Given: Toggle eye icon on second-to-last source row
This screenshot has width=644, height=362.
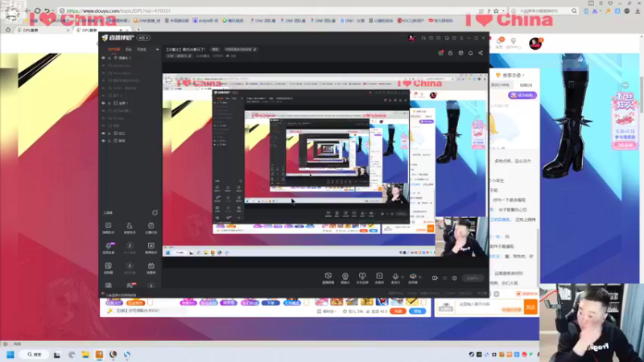Looking at the screenshot, I should pyautogui.click(x=104, y=133).
